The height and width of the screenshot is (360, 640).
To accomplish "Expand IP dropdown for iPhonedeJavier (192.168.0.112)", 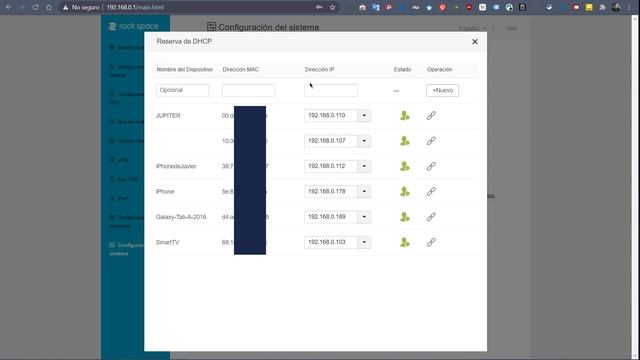I will [x=364, y=166].
